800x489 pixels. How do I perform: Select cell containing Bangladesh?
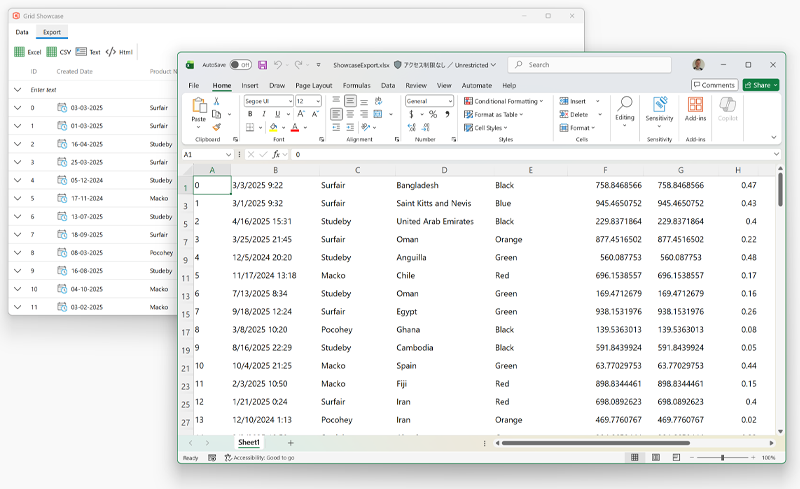443,185
